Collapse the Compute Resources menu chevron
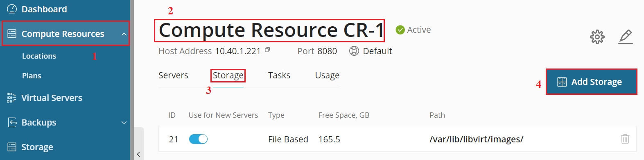Screen dimensions: 644x160 (x=124, y=34)
